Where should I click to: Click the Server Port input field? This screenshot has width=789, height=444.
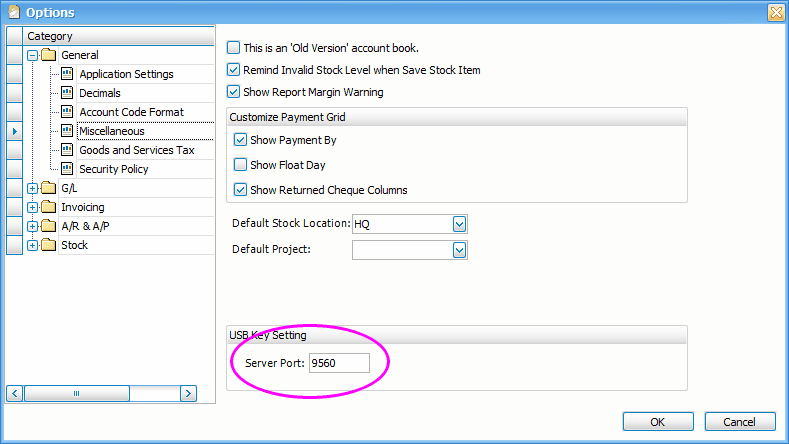339,362
